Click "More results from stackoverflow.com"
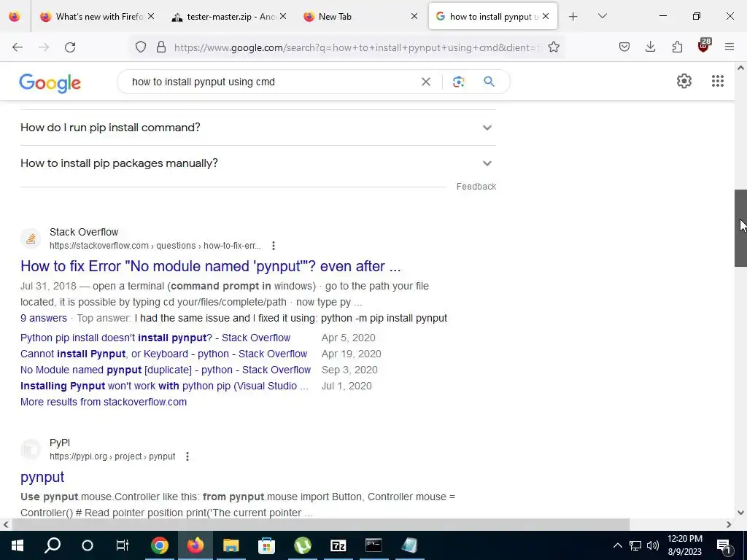The image size is (747, 560). tap(104, 402)
